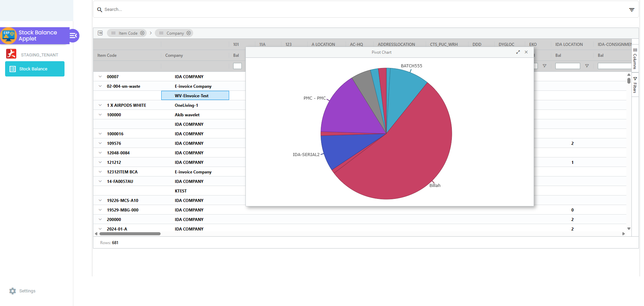Image resolution: width=644 pixels, height=306 pixels.
Task: Open the Filters side panel tab
Action: [635, 85]
